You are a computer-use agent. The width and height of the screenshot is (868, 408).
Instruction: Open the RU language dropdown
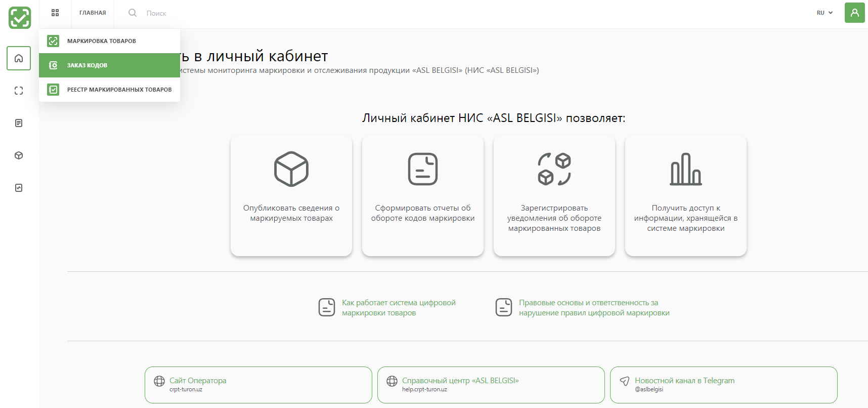[x=824, y=13]
